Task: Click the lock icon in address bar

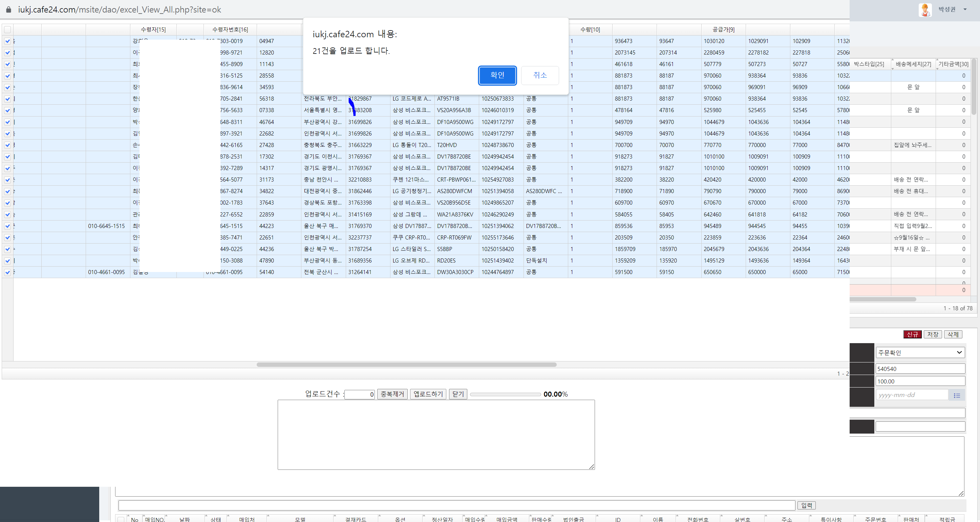Action: coord(8,9)
